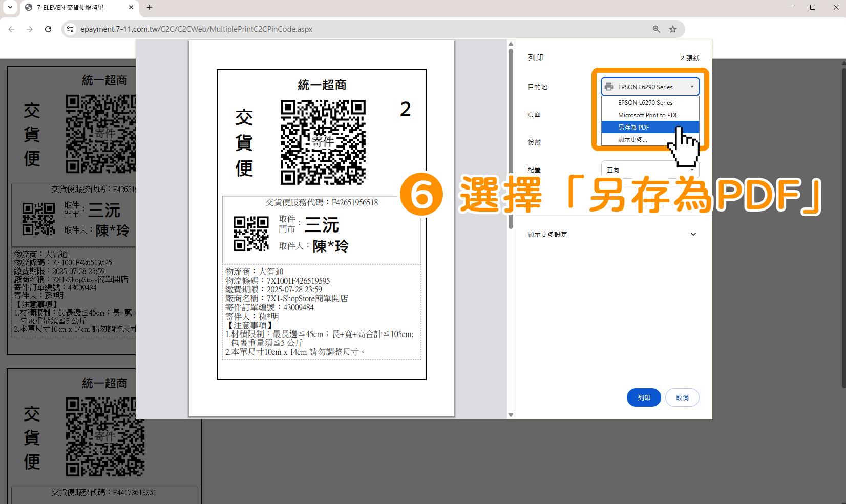Open the 配置 layout dropdown
This screenshot has height=504, width=846.
tap(650, 170)
